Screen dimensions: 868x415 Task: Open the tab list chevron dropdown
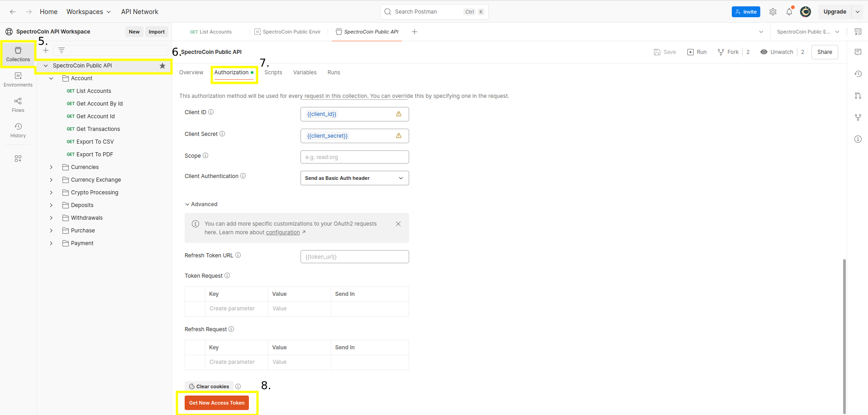(761, 32)
